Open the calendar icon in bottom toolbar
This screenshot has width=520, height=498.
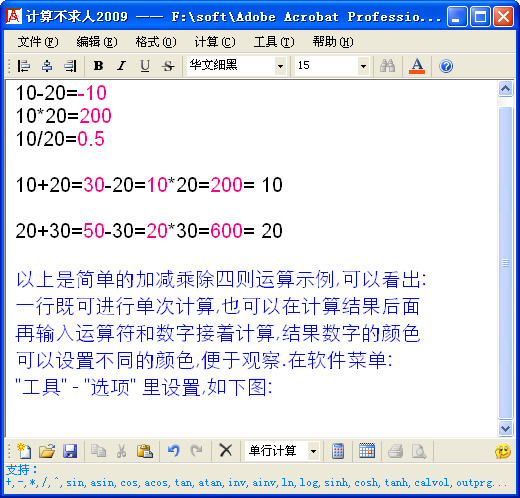pos(367,451)
